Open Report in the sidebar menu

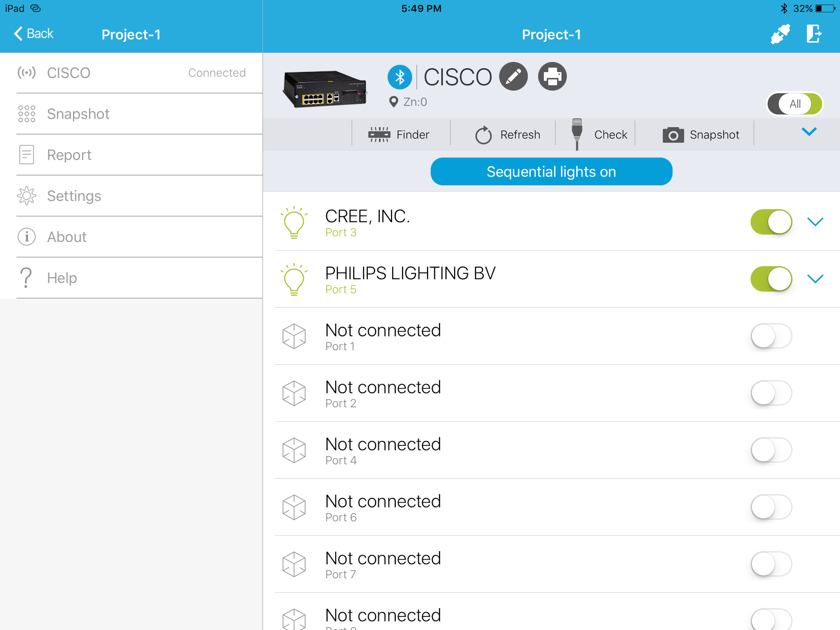click(69, 155)
